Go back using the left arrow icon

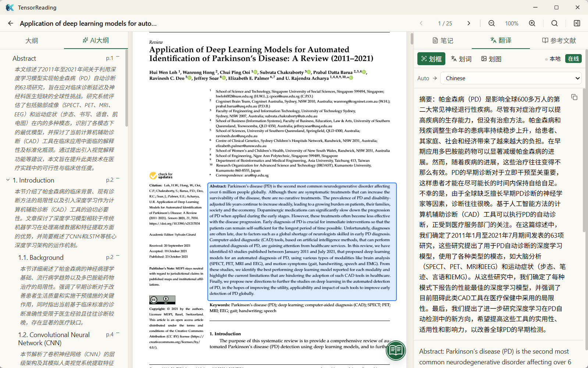coord(10,23)
